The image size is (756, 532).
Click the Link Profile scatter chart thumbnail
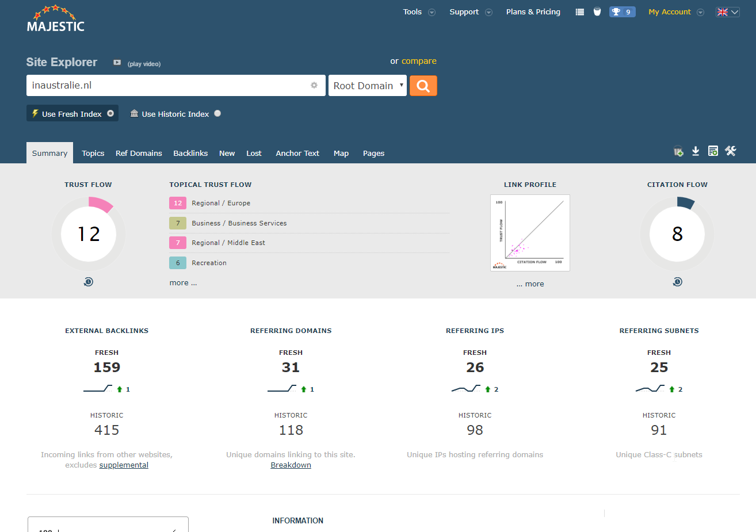click(x=530, y=233)
